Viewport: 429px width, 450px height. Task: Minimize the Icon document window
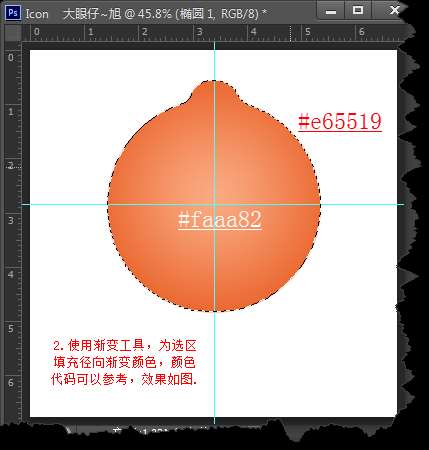[x=331, y=12]
